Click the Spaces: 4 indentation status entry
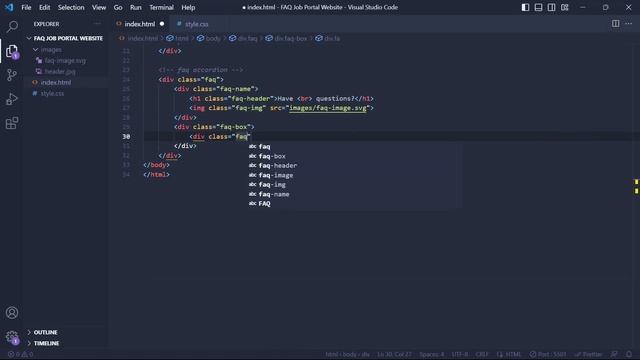Image resolution: width=640 pixels, height=360 pixels. pos(431,354)
